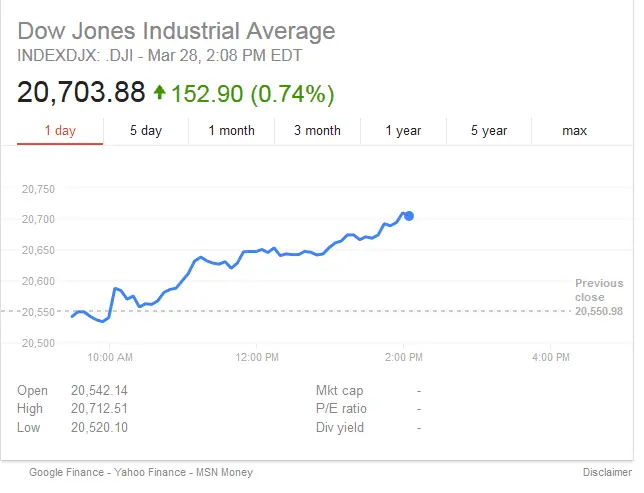The image size is (644, 493).
Task: Switch to the 5 day range
Action: 146,131
